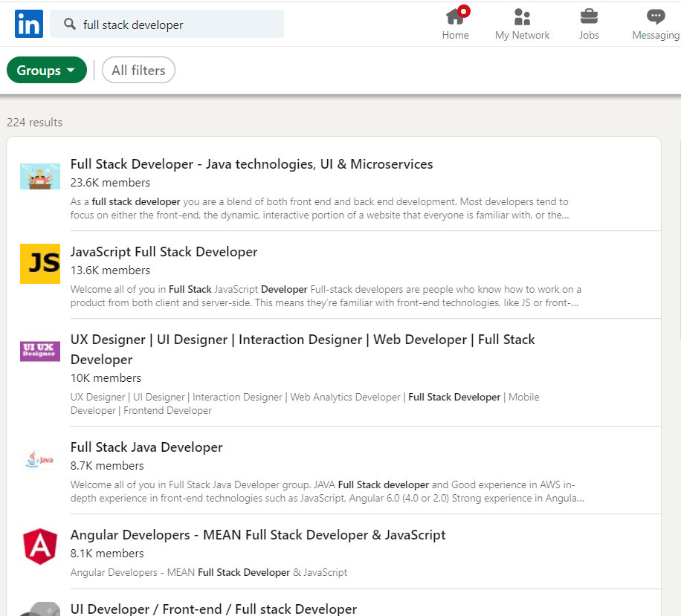Open the Jobs briefcase icon
681x616 pixels.
[589, 16]
